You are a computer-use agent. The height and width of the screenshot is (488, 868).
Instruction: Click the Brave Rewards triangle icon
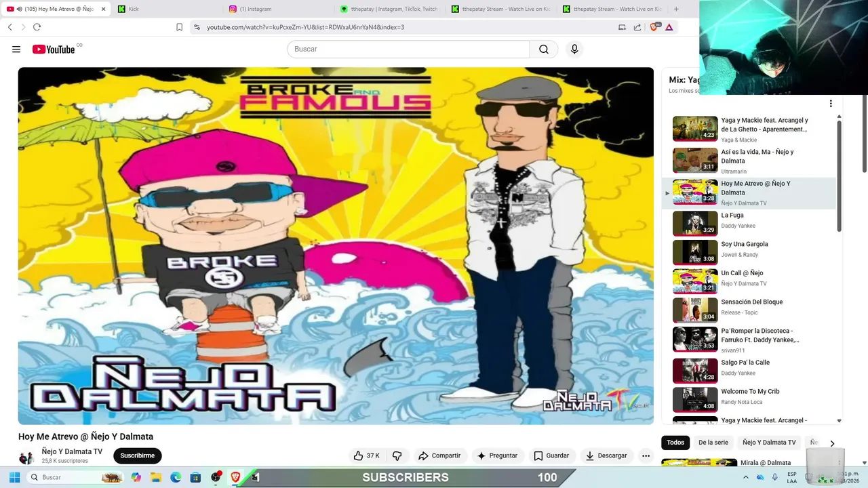(669, 27)
